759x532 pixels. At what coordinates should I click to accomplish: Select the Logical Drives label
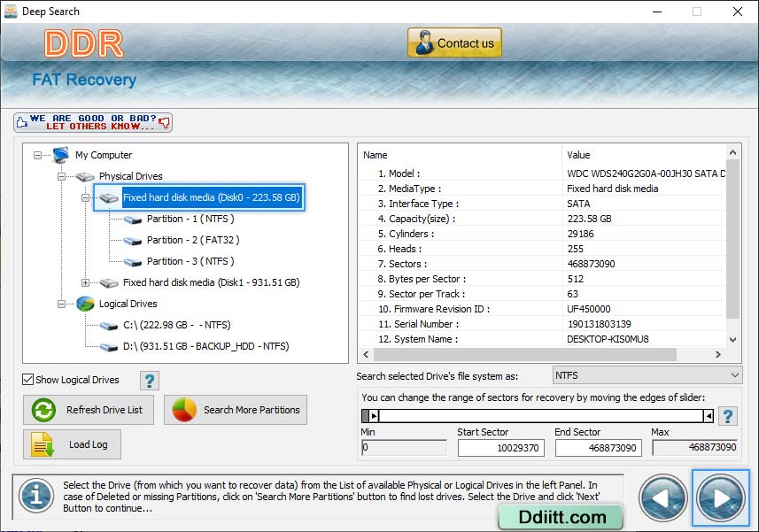point(128,304)
